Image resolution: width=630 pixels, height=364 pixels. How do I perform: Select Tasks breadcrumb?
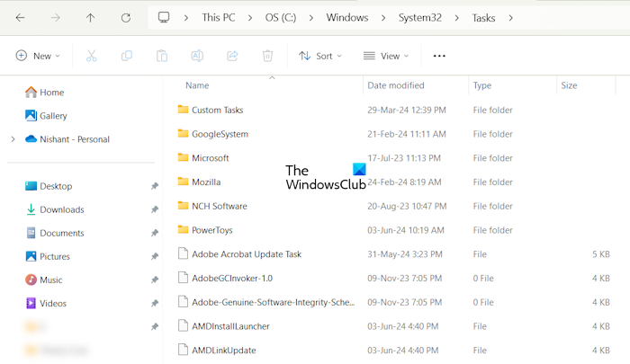[x=483, y=18]
